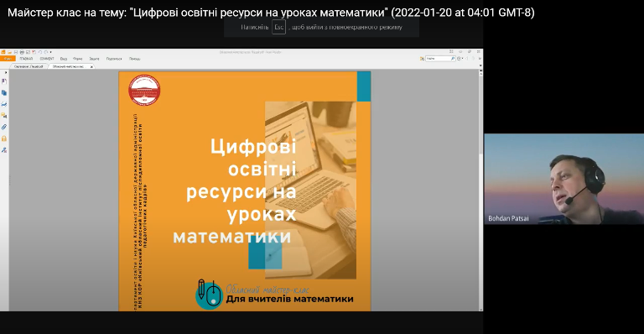Open the Digital Signatures pen panel

point(4,150)
